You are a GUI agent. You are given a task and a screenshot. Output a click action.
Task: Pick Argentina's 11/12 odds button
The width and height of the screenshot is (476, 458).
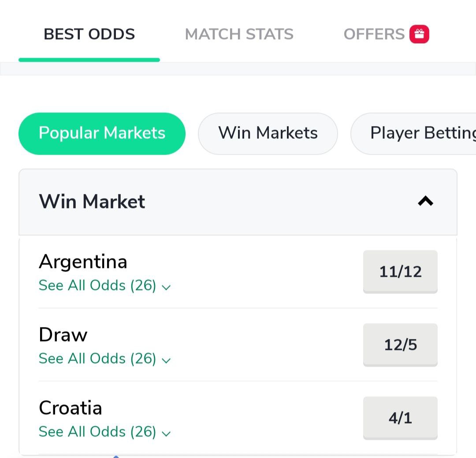tap(400, 272)
